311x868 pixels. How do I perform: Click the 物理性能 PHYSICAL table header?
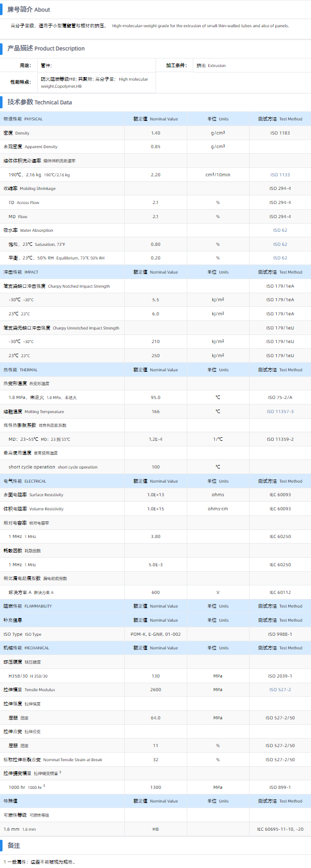coord(23,119)
